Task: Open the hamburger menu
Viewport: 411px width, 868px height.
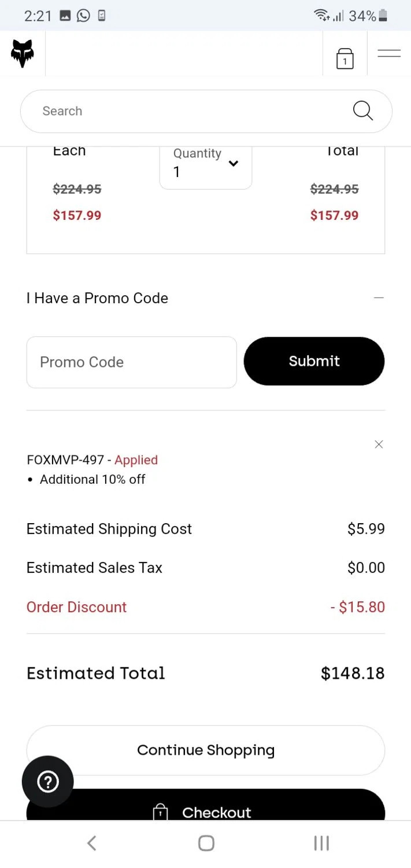Action: pos(389,54)
